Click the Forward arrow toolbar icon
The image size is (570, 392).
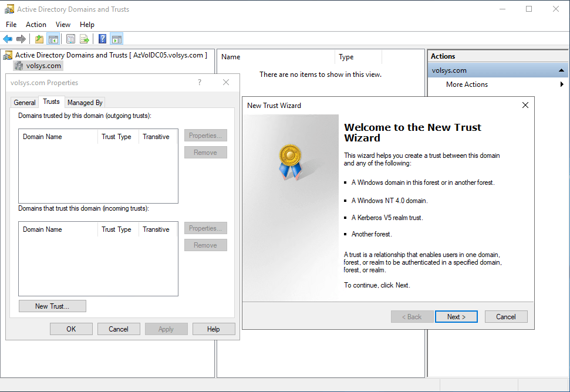click(21, 39)
